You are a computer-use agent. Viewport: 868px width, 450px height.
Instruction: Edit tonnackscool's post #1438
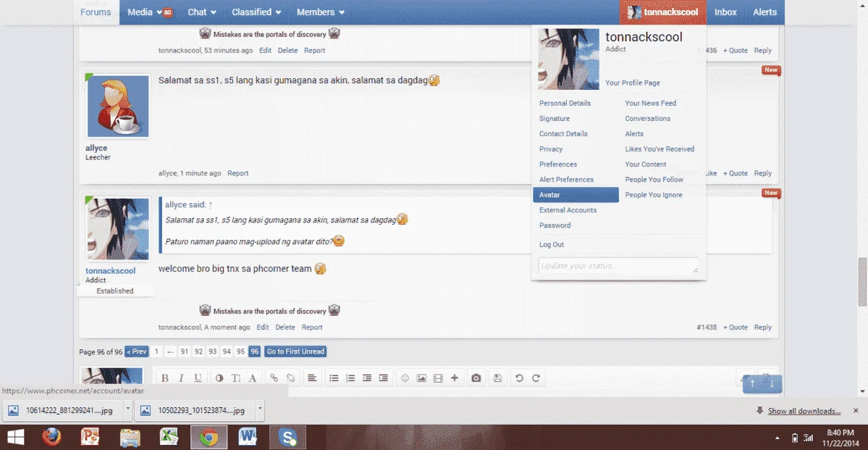(x=263, y=327)
